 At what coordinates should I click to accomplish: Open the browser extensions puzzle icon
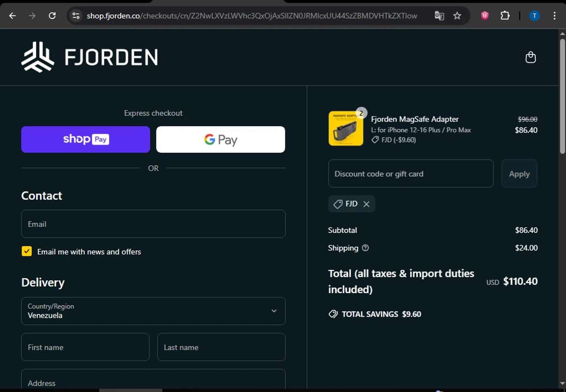pyautogui.click(x=505, y=15)
